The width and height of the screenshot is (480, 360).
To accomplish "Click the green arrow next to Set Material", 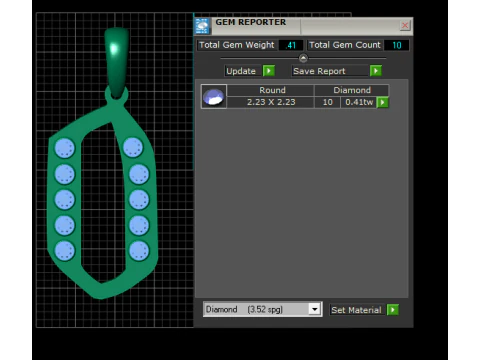I will [393, 310].
